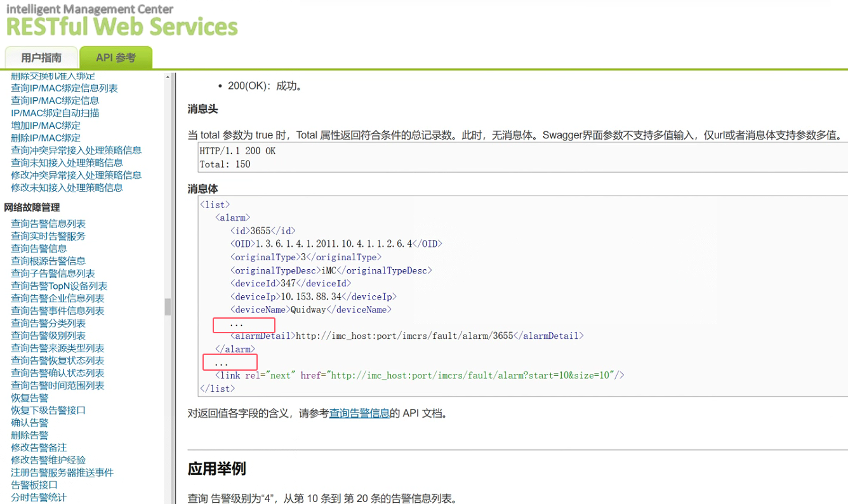Follow the underlined 查询告警信息 link in the content paragraph
Image resolution: width=848 pixels, height=504 pixels.
click(359, 413)
